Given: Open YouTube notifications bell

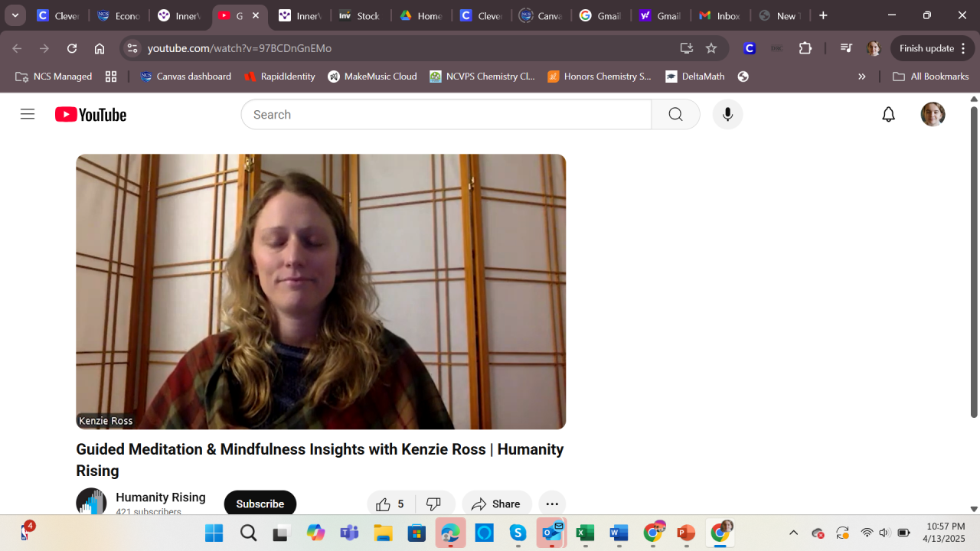Looking at the screenshot, I should (888, 115).
